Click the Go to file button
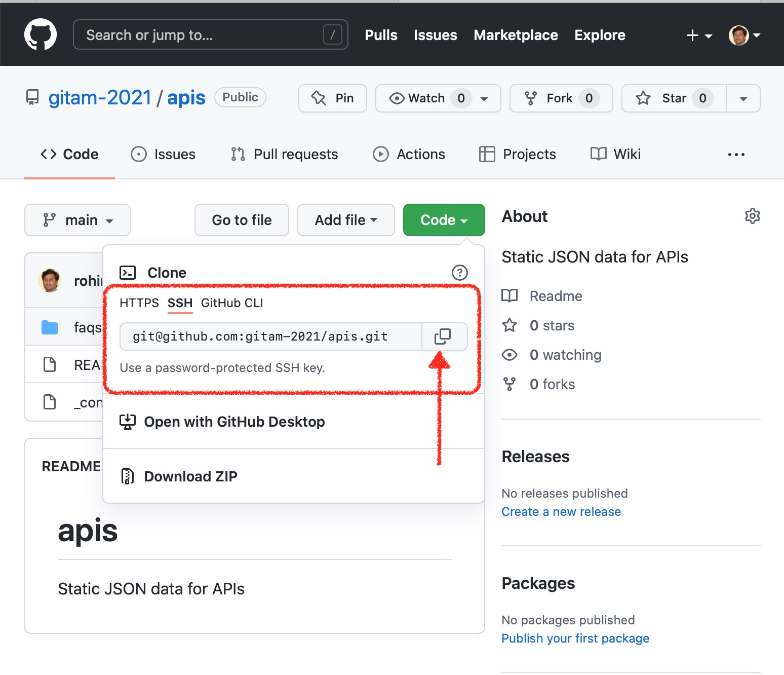The width and height of the screenshot is (784, 675). (x=242, y=220)
